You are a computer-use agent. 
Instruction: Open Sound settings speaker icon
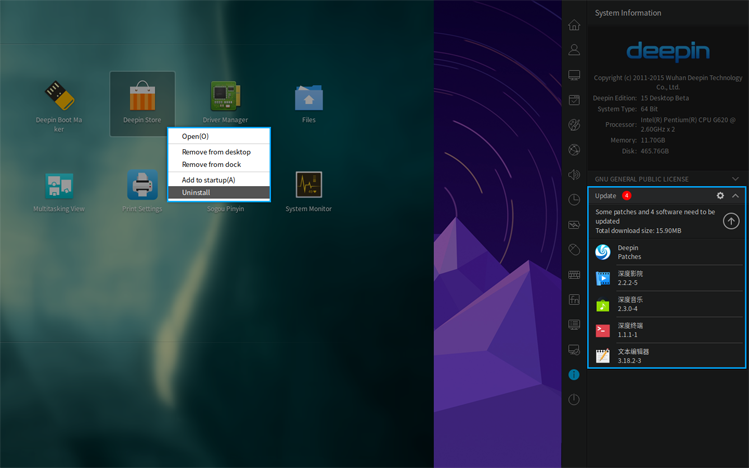574,175
